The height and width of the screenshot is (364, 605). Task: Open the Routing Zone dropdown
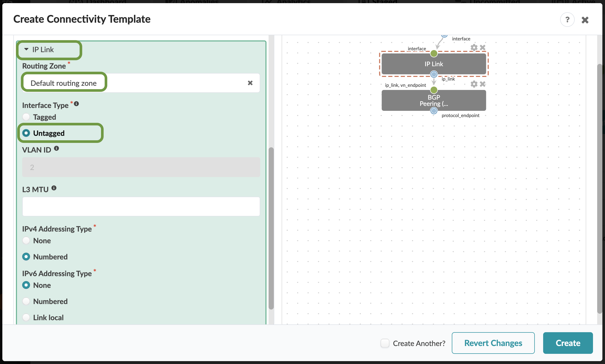tap(141, 83)
